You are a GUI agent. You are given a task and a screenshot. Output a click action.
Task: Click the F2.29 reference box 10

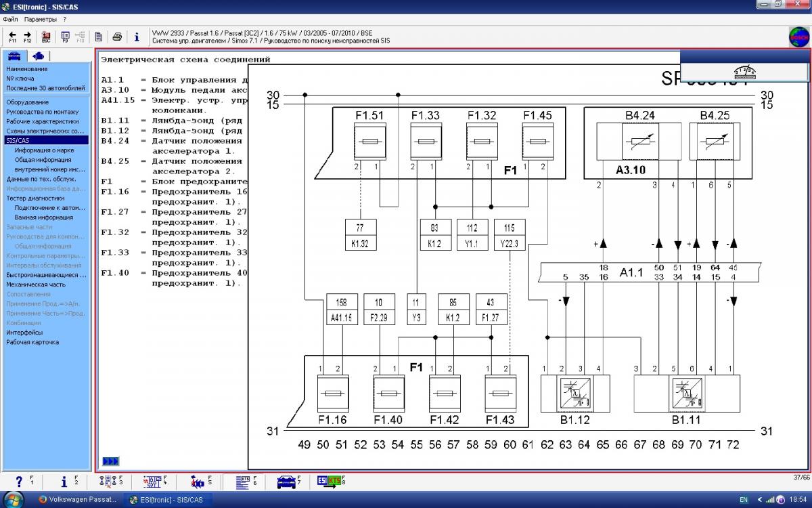[379, 310]
